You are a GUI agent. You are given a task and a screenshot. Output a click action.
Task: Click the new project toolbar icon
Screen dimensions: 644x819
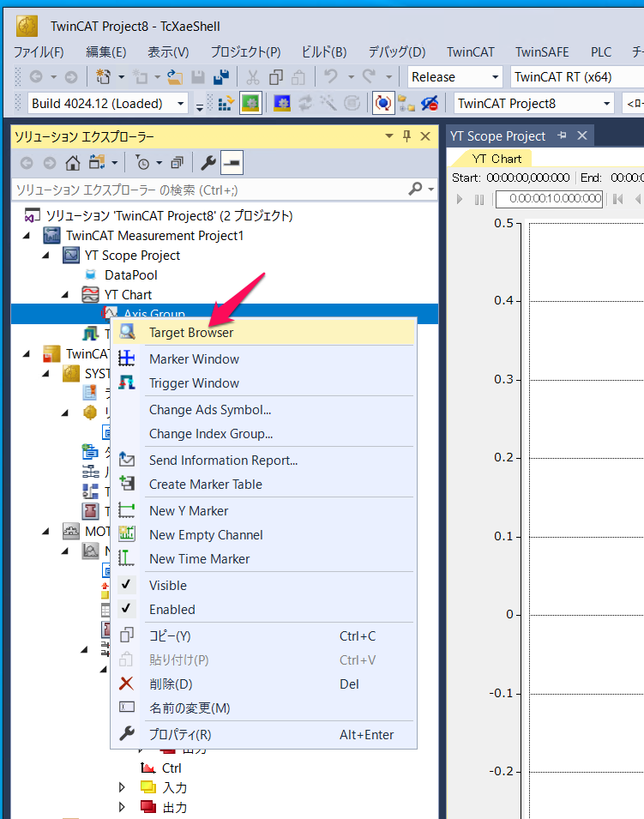point(104,77)
